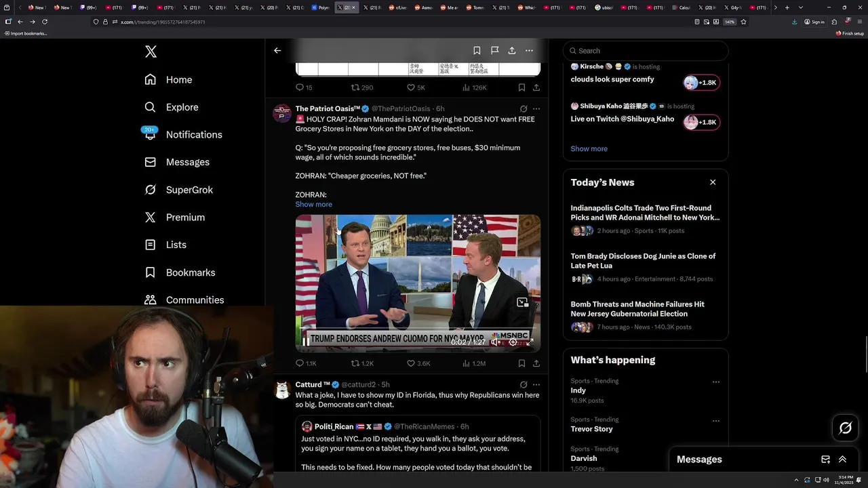Go to Home in the sidebar
The height and width of the screenshot is (488, 868).
coord(168,79)
